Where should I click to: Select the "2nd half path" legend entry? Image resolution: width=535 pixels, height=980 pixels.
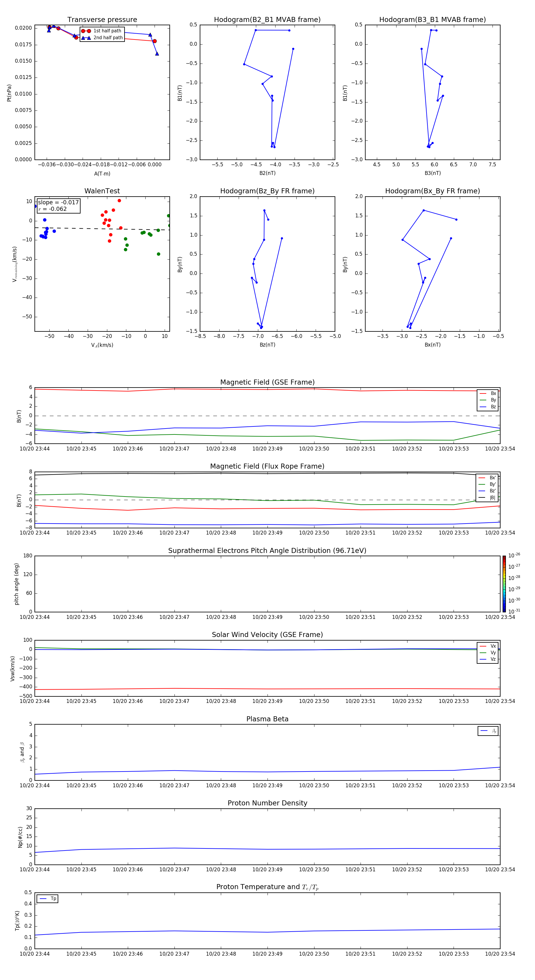pos(102,38)
